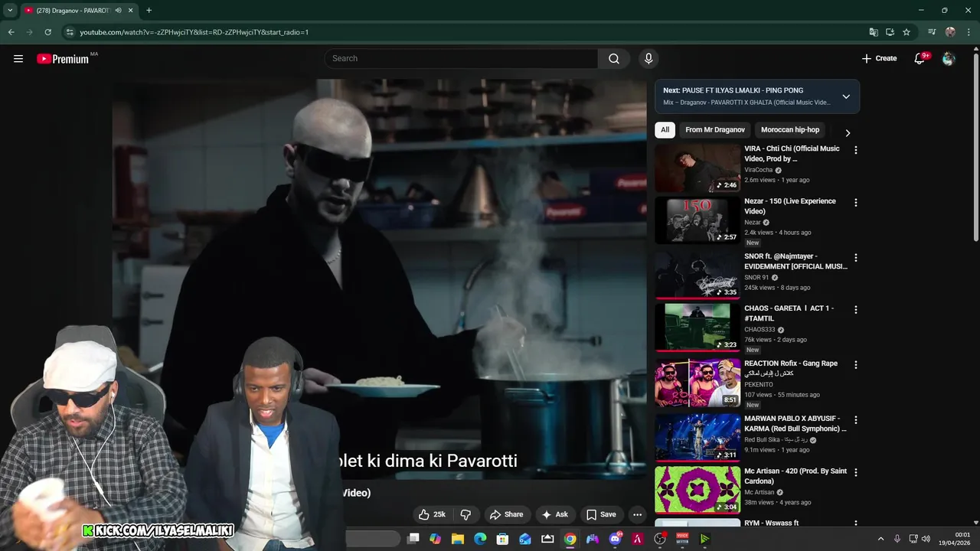This screenshot has width=980, height=551.
Task: Open SNOR EVIDEMMENT video thumbnail
Action: [x=697, y=275]
